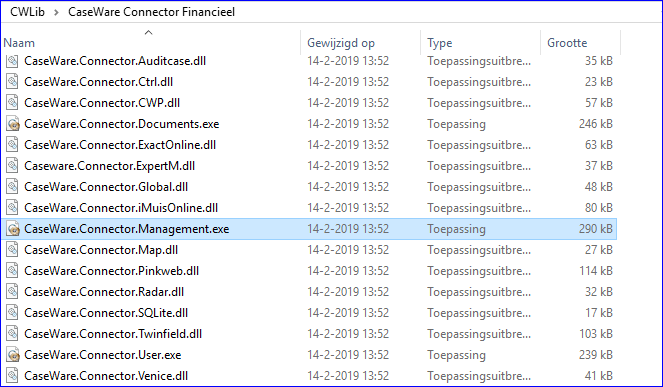Click the CaseWare.Connector.iMuisOnline.dll file icon
The height and width of the screenshot is (387, 663).
pyautogui.click(x=12, y=208)
